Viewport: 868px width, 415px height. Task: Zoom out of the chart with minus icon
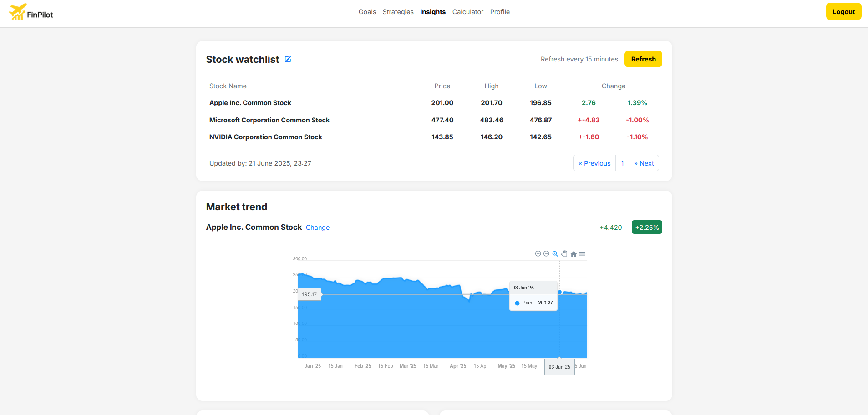(x=546, y=254)
